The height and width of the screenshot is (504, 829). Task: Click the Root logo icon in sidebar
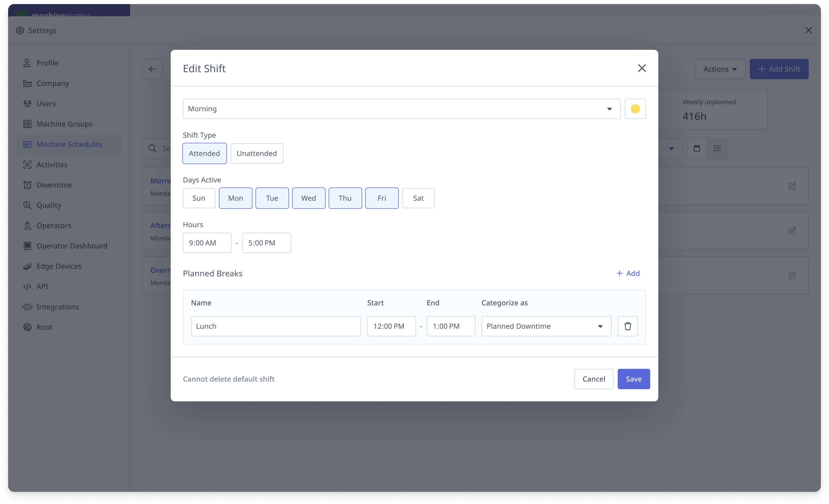(27, 327)
